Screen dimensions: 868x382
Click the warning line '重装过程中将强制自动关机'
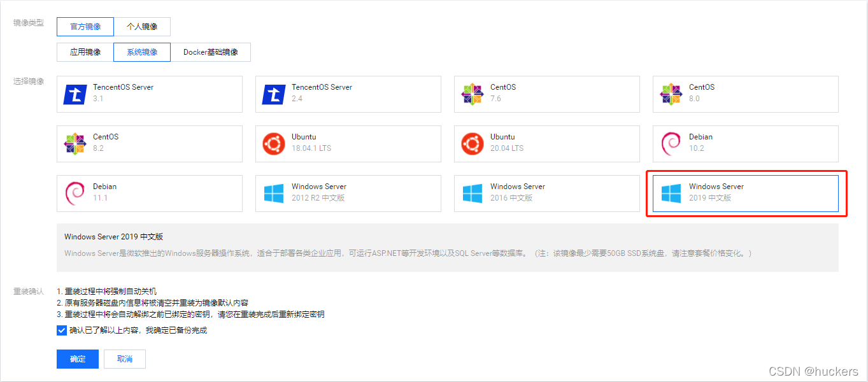tap(106, 291)
